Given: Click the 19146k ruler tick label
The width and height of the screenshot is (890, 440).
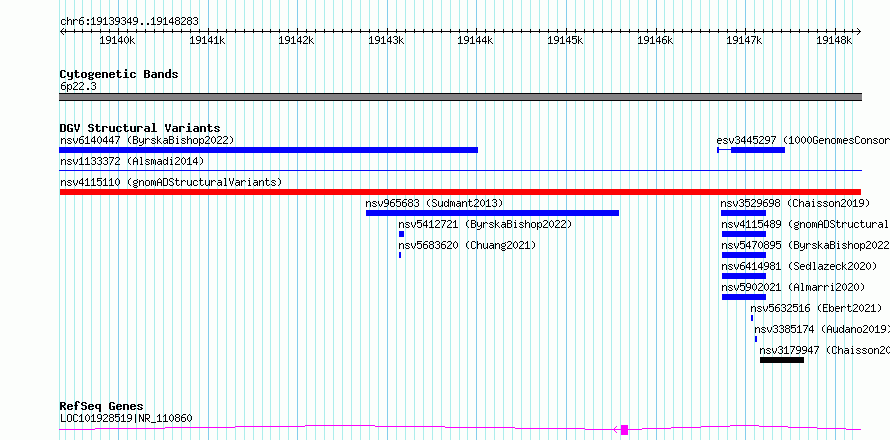Looking at the screenshot, I should (x=655, y=40).
